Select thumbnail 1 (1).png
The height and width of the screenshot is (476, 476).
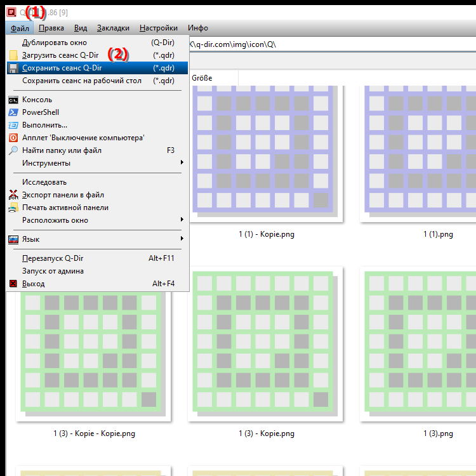pyautogui.click(x=418, y=154)
